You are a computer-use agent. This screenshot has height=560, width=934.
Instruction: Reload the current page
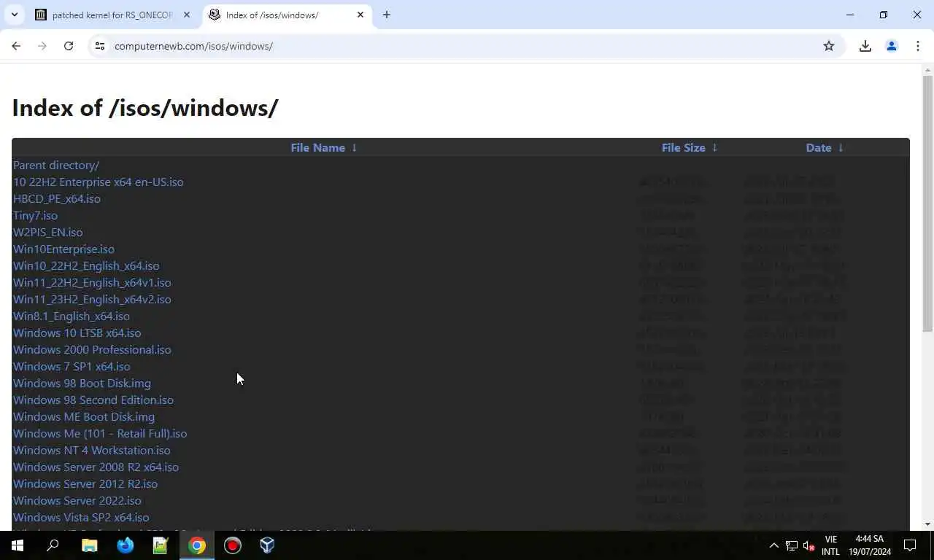pyautogui.click(x=69, y=46)
